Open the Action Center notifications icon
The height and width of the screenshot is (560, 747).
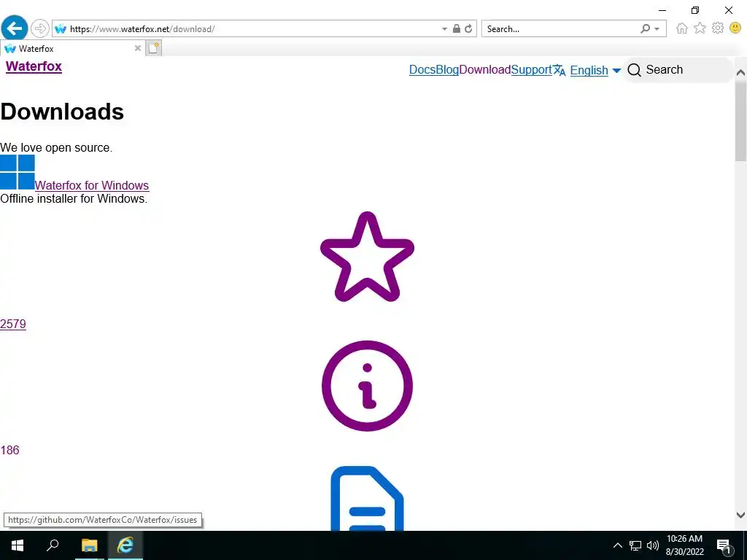[724, 545]
